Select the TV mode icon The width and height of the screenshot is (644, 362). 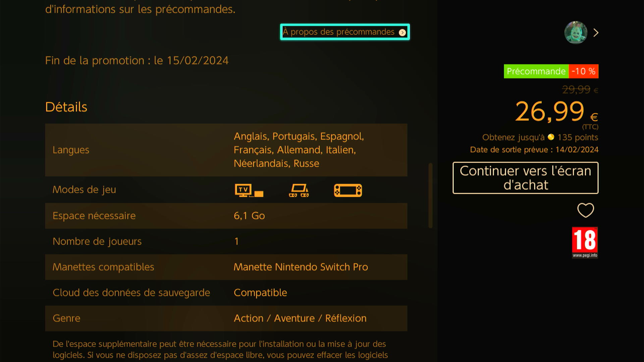(x=249, y=190)
